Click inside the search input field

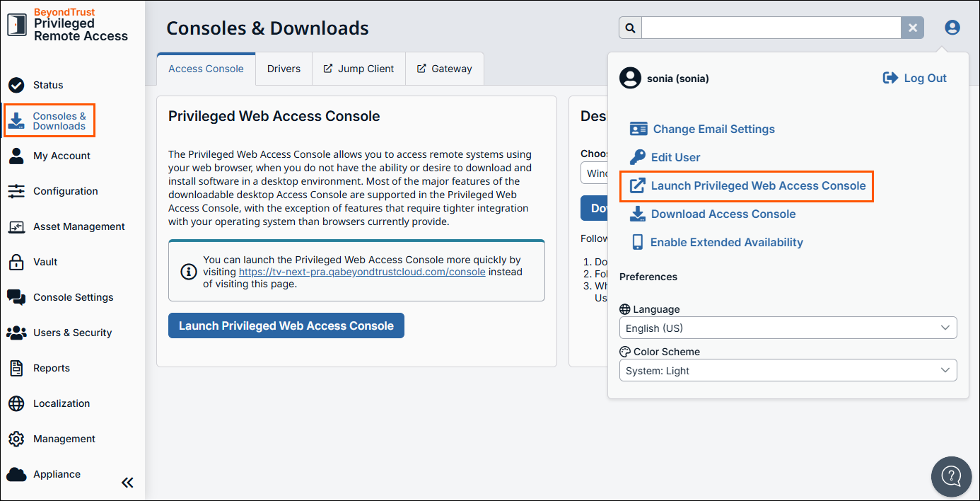tap(771, 28)
